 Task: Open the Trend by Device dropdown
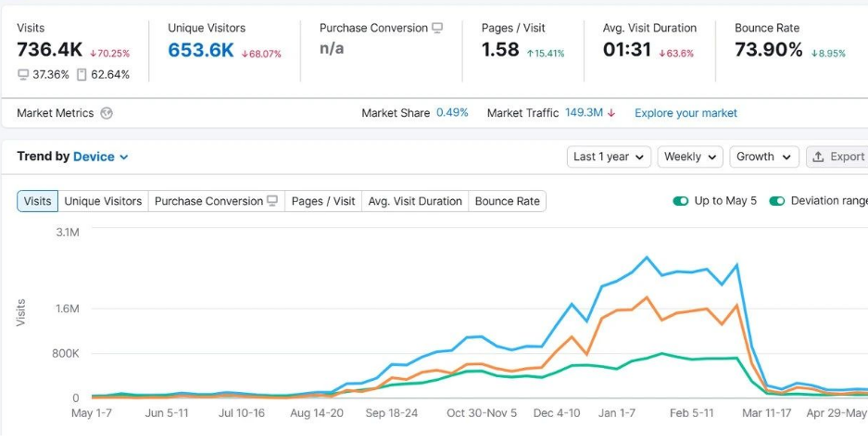(x=100, y=157)
